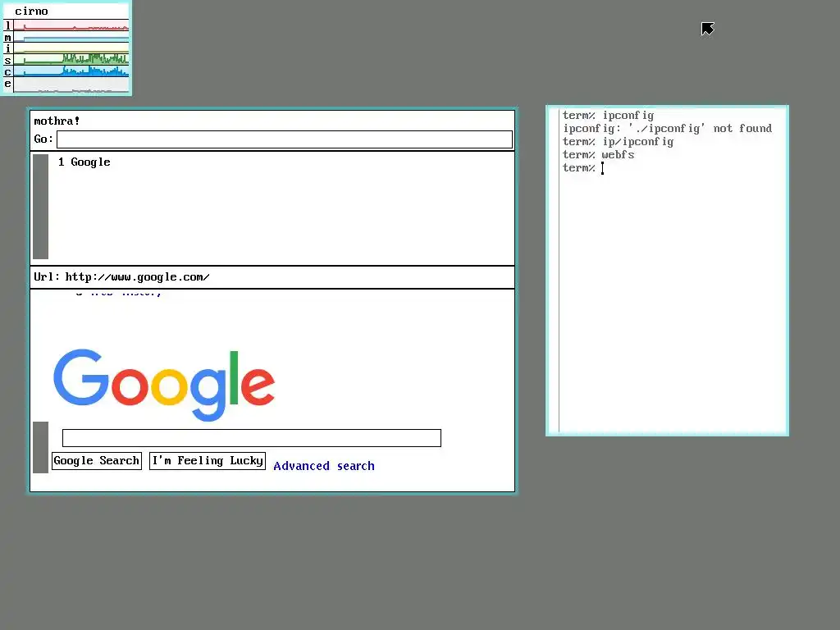The width and height of the screenshot is (840, 630).
Task: Click the terminal window scrollbar strip
Action: click(554, 271)
